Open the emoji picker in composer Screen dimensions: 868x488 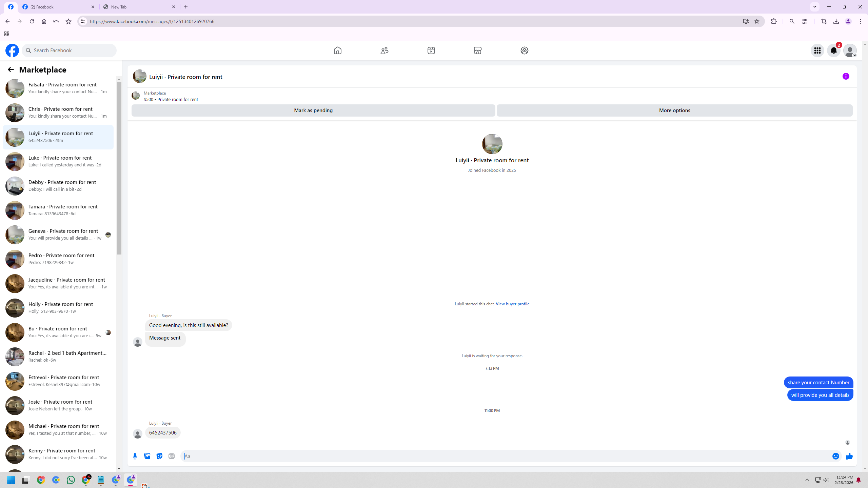tap(835, 456)
